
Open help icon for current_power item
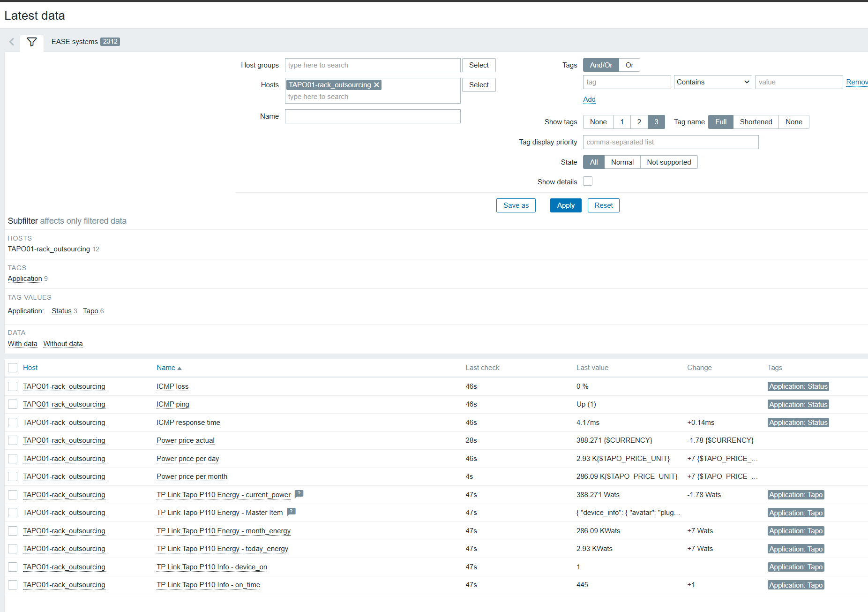point(299,494)
